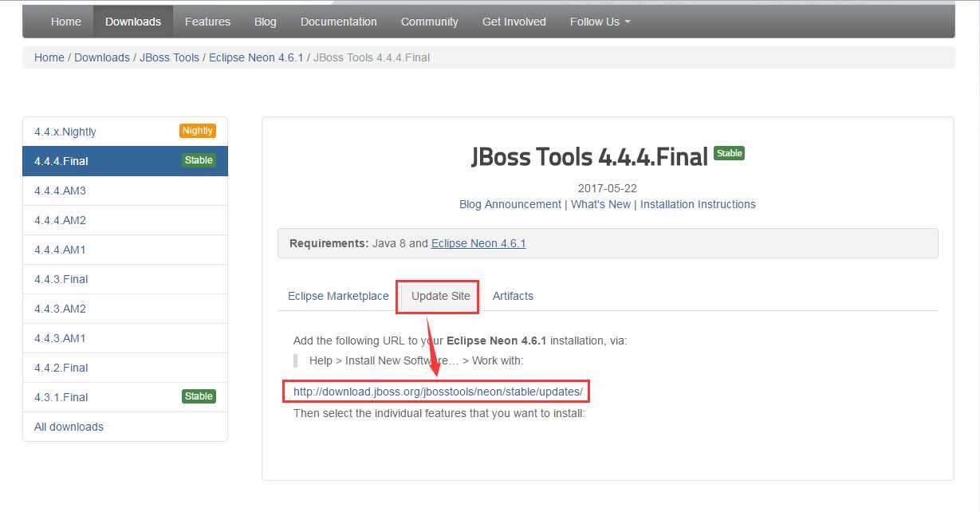Click Stable badge on the 4.3.1.Final row
The width and height of the screenshot is (980, 512).
click(199, 396)
